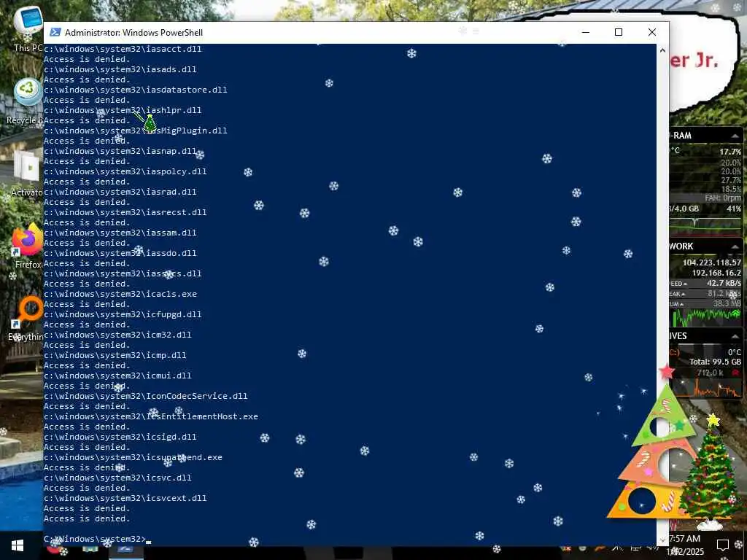Click the FAN: 0rpm reading
Image resolution: width=747 pixels, height=560 pixels.
[x=723, y=198]
